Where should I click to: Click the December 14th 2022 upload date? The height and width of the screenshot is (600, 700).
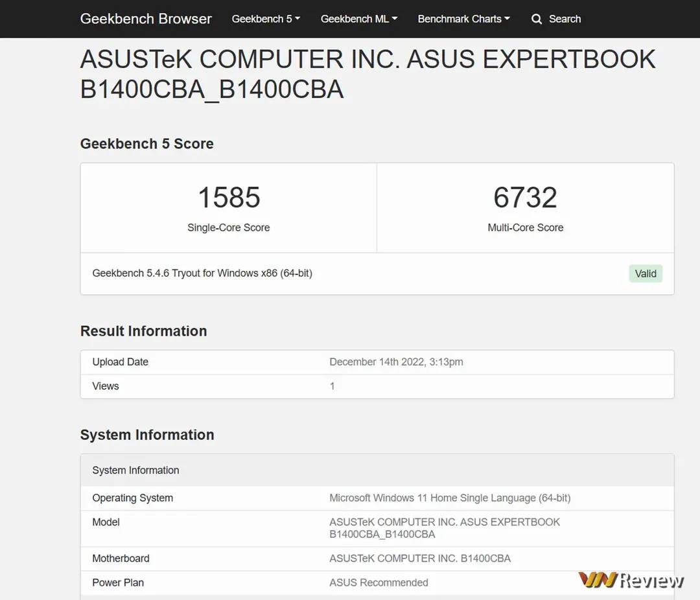click(396, 362)
